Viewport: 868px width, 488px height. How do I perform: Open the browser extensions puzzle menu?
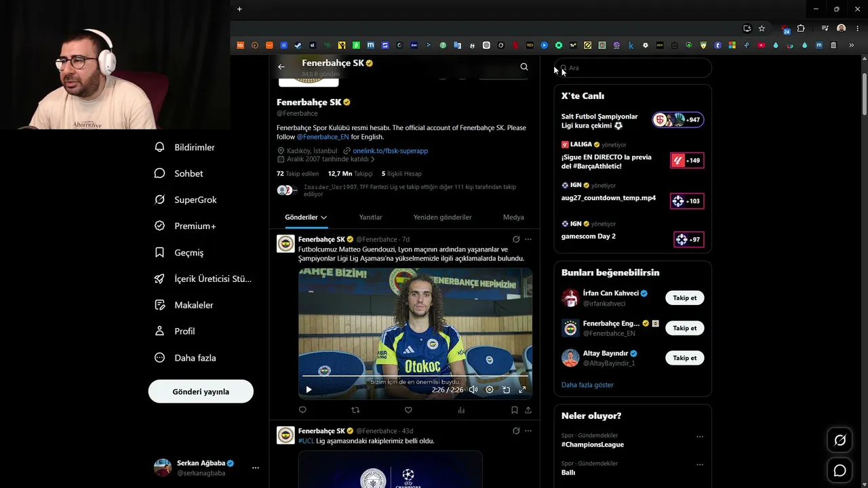point(801,28)
